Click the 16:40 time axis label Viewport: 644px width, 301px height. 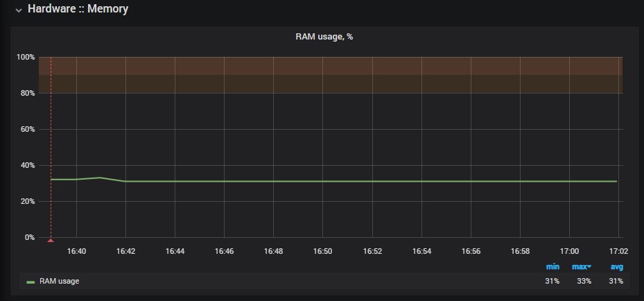click(x=76, y=251)
